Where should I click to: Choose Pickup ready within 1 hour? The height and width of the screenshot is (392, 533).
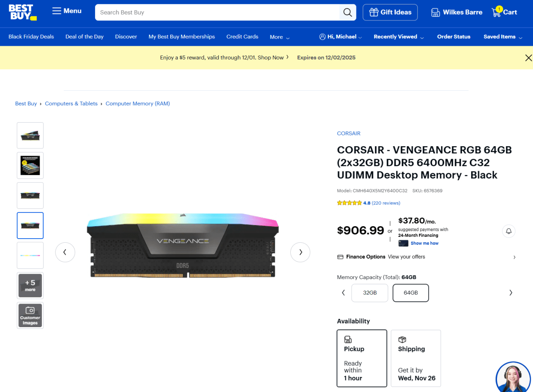[362, 358]
